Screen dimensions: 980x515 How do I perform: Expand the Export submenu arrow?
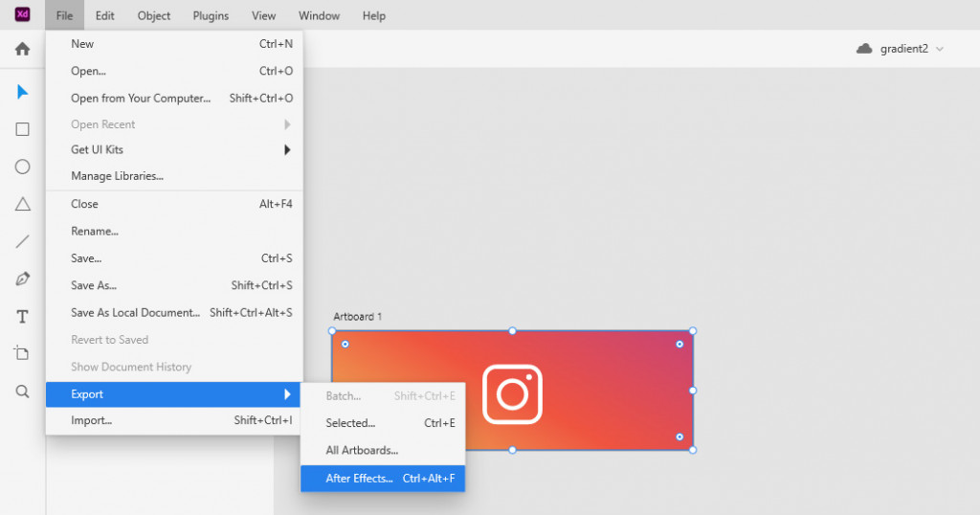[x=287, y=394]
